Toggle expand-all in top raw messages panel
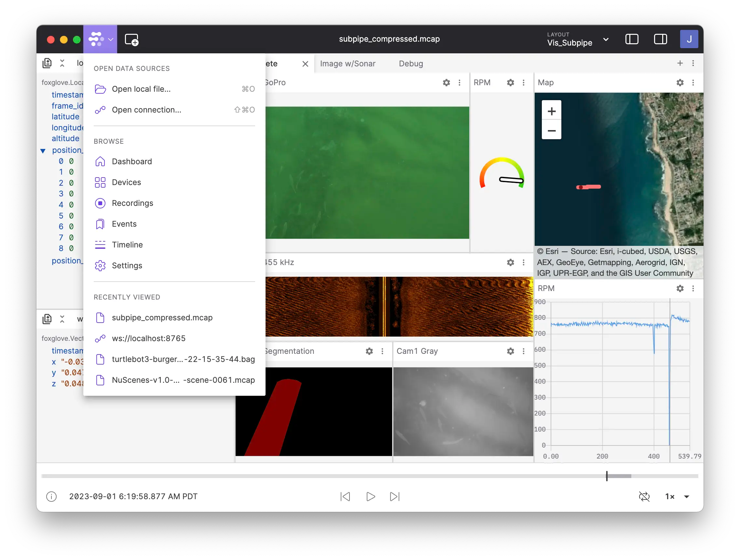The width and height of the screenshot is (740, 560). pyautogui.click(x=62, y=63)
